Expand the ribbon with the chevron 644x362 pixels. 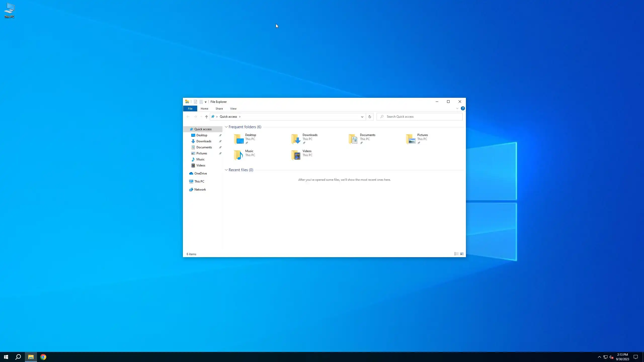457,108
